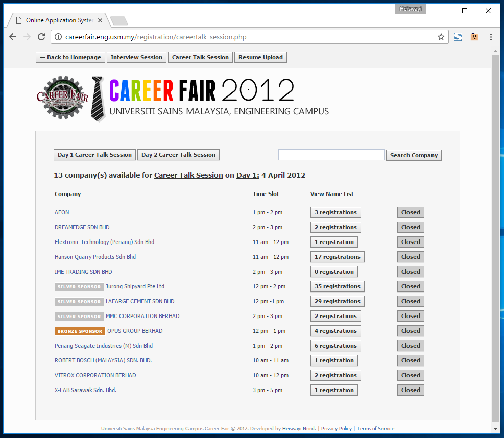Viewport: 504px width, 438px height.
Task: Click the page scrollbar up arrow
Action: point(495,51)
